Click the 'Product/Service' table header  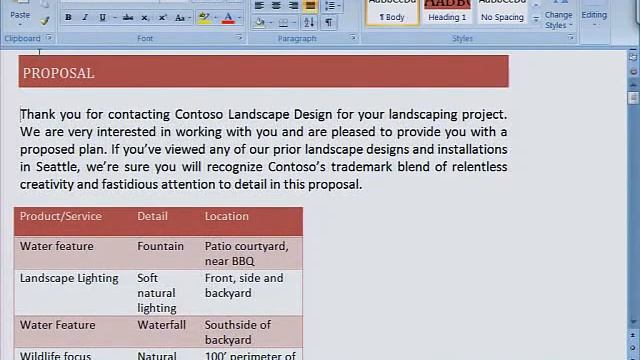click(61, 216)
